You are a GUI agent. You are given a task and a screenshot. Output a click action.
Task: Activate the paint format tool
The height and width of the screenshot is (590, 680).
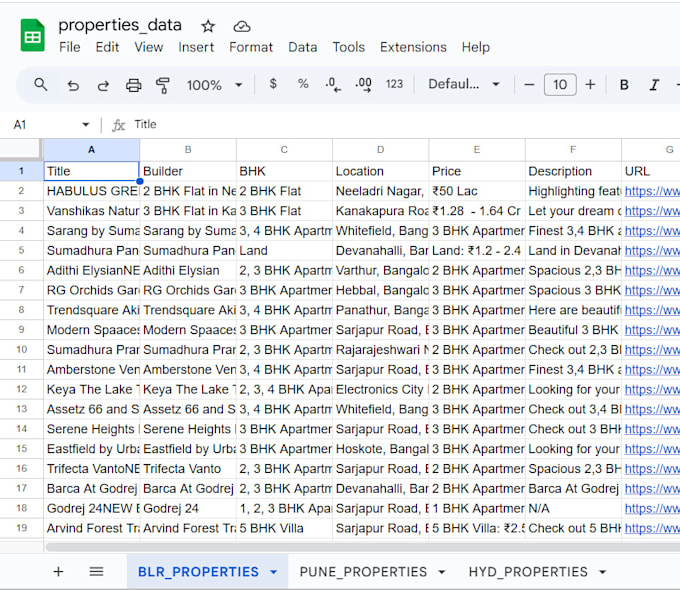point(163,85)
